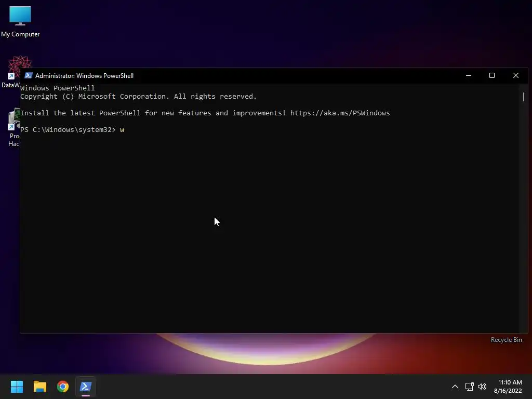This screenshot has width=532, height=399.
Task: Select the Recycle Bin desktop label
Action: pos(506,340)
